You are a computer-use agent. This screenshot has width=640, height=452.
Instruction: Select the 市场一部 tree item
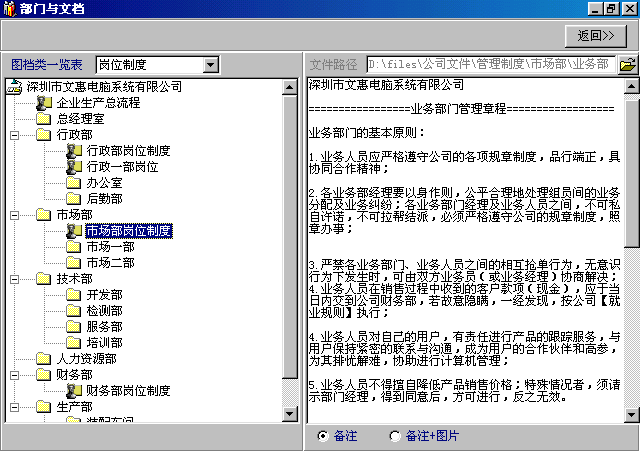point(110,247)
